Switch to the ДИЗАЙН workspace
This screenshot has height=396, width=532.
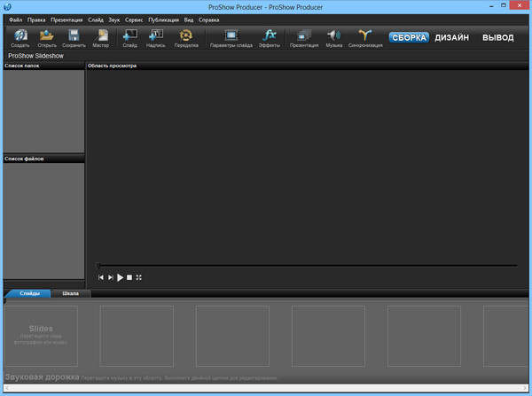point(454,38)
